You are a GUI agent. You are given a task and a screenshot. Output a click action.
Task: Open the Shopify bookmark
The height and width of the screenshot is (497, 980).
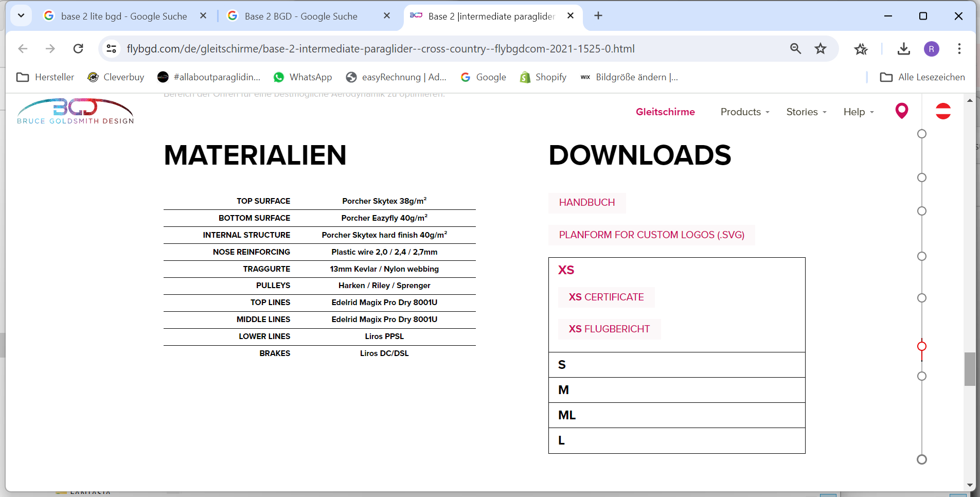pos(543,77)
